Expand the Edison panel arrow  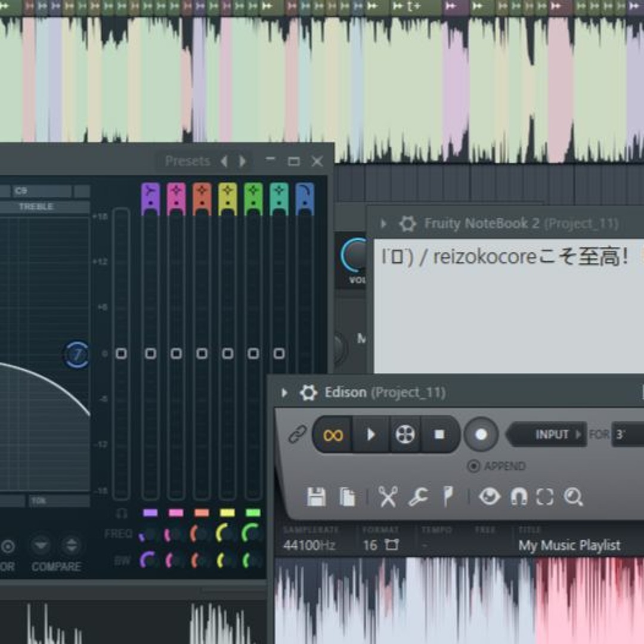pyautogui.click(x=284, y=393)
